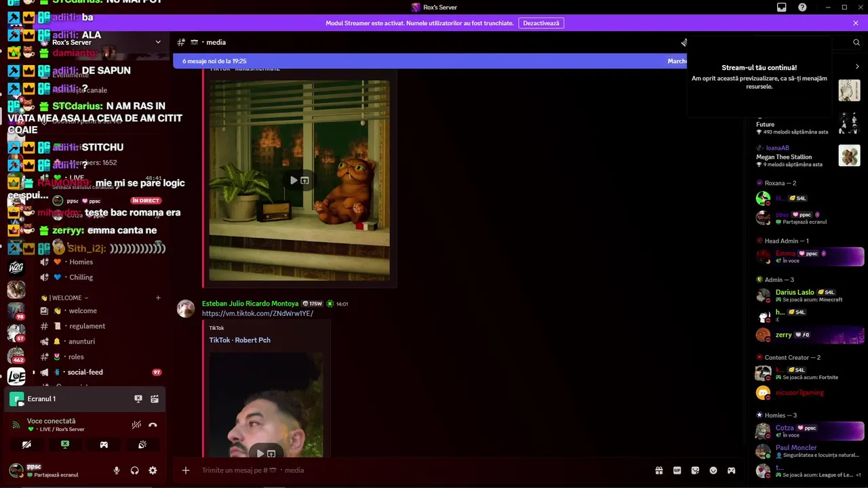868x488 pixels.
Task: Turn on camera in voice panel
Action: tap(26, 445)
